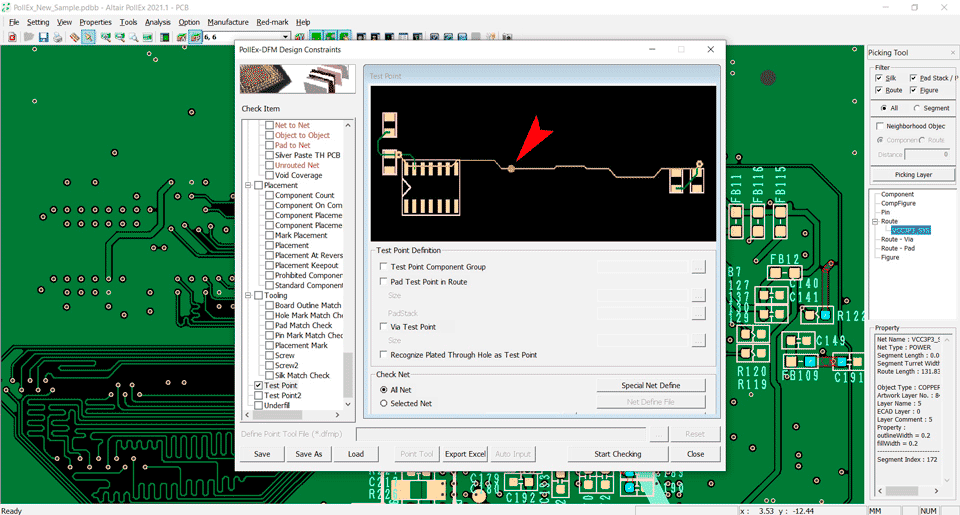
Task: Click the Check Item list right arrow
Action: click(x=337, y=415)
